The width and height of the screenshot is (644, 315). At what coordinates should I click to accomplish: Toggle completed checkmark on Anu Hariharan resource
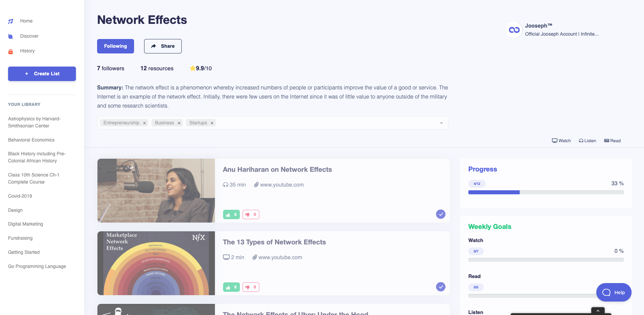tap(440, 214)
